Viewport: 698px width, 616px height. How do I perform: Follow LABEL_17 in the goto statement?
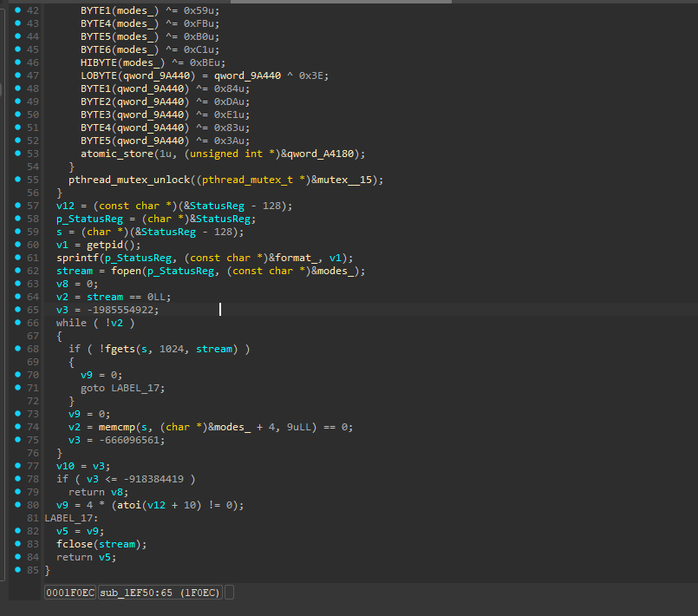137,388
